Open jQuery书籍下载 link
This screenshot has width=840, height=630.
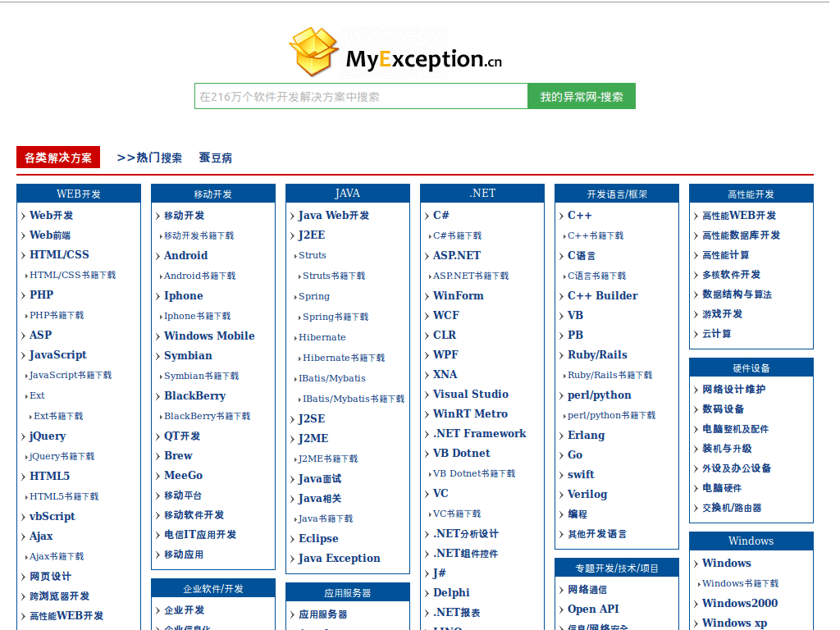(x=62, y=456)
